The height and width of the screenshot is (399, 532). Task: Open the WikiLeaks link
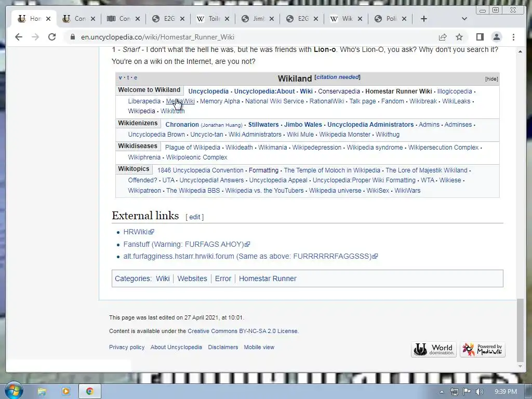click(x=456, y=101)
